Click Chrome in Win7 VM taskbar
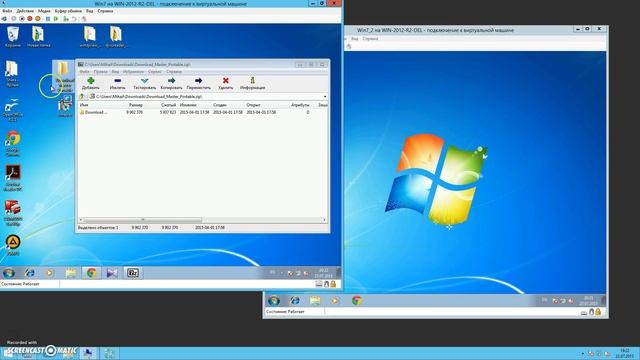 91,273
